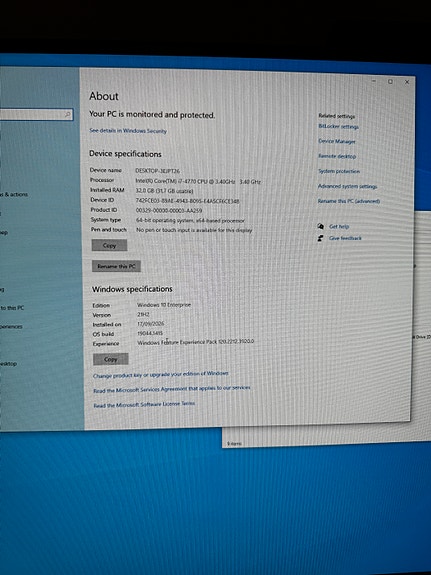
Task: Open BitLocker settings link
Action: (339, 127)
